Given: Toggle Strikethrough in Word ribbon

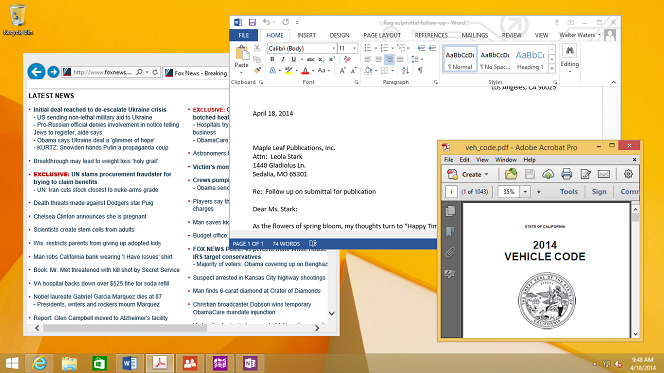Looking at the screenshot, I should (310, 59).
